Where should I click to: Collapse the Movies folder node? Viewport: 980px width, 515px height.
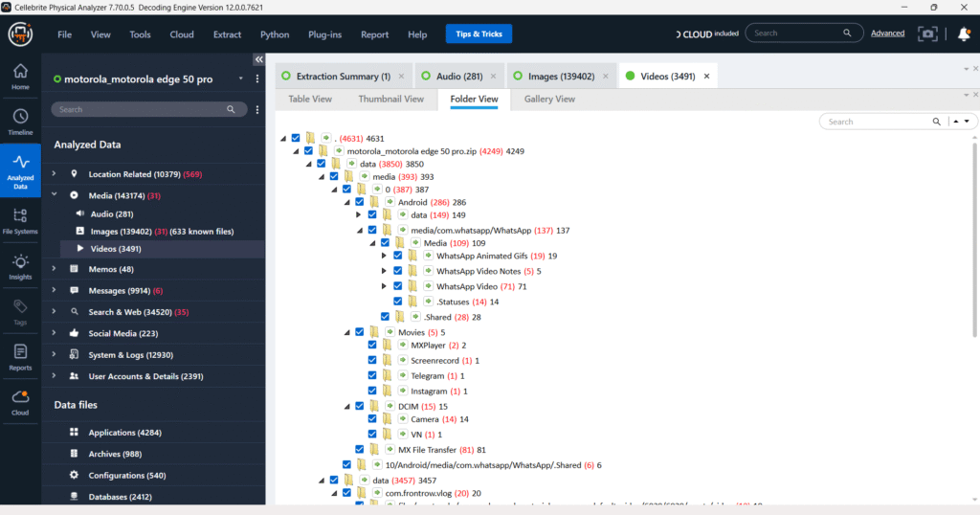346,332
